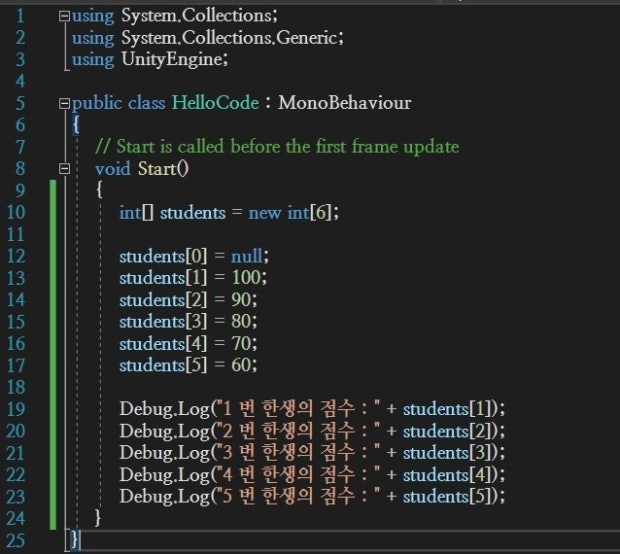Click the closing brace on line 25
This screenshot has width=620, height=554.
(75, 540)
